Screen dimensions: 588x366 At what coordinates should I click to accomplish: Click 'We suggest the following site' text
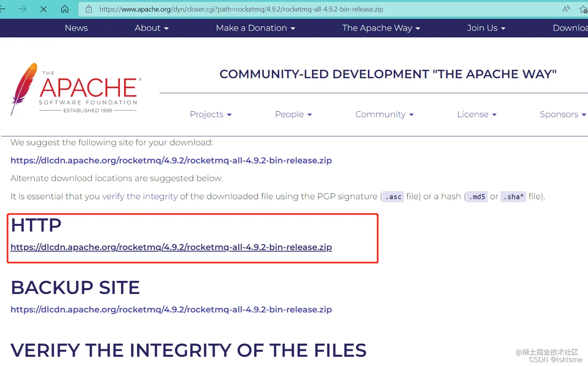tap(112, 143)
